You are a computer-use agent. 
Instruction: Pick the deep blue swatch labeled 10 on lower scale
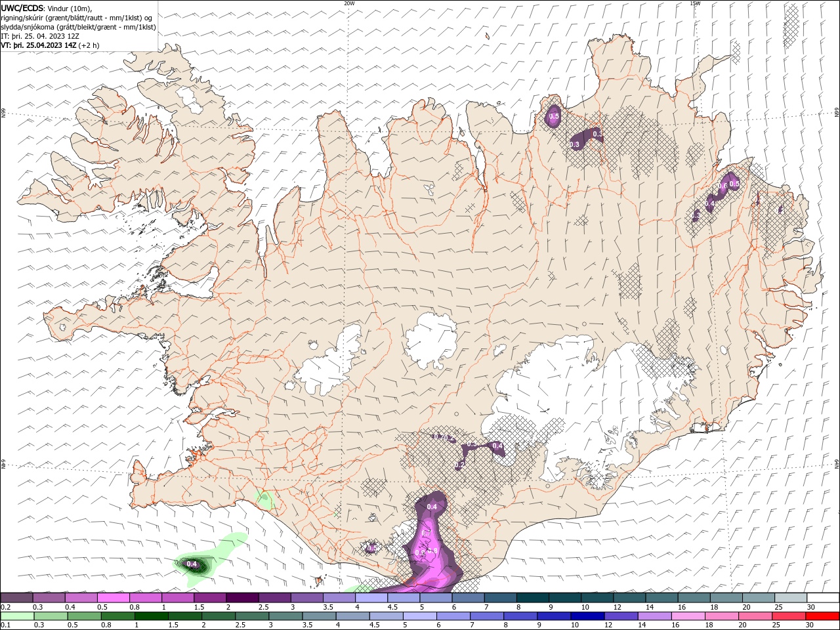[x=588, y=616]
